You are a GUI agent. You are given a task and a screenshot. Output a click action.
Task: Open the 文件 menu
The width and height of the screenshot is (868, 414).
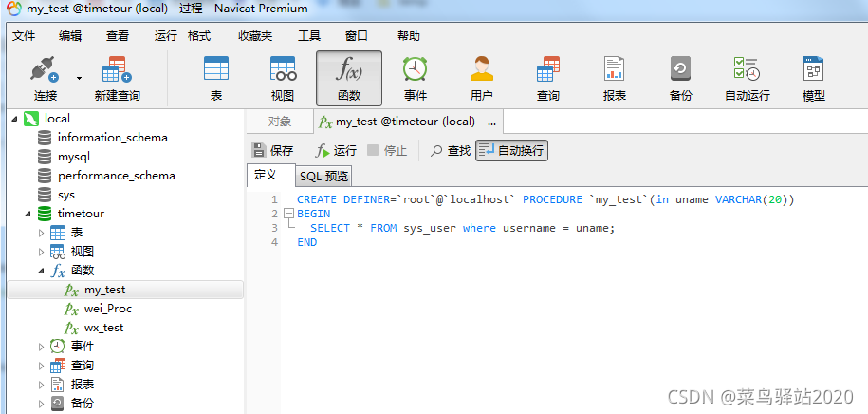[24, 36]
